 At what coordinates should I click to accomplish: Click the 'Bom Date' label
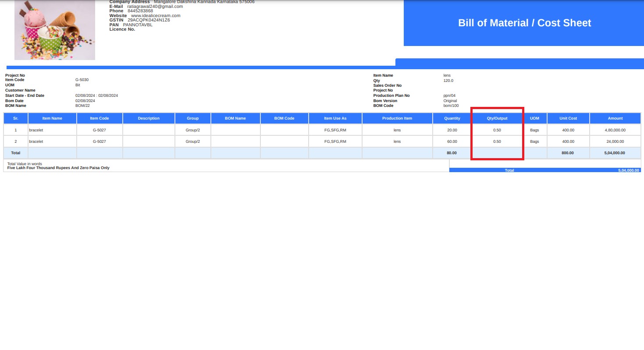coord(14,101)
